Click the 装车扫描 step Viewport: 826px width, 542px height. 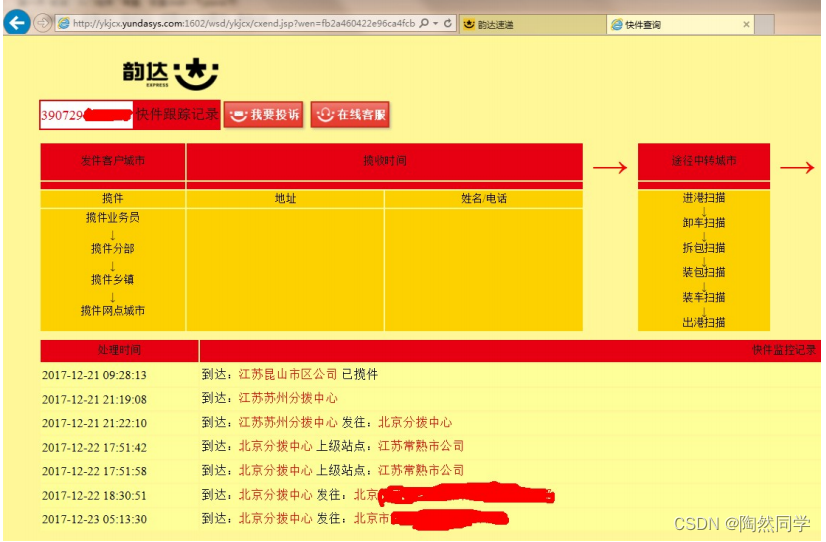pyautogui.click(x=704, y=297)
